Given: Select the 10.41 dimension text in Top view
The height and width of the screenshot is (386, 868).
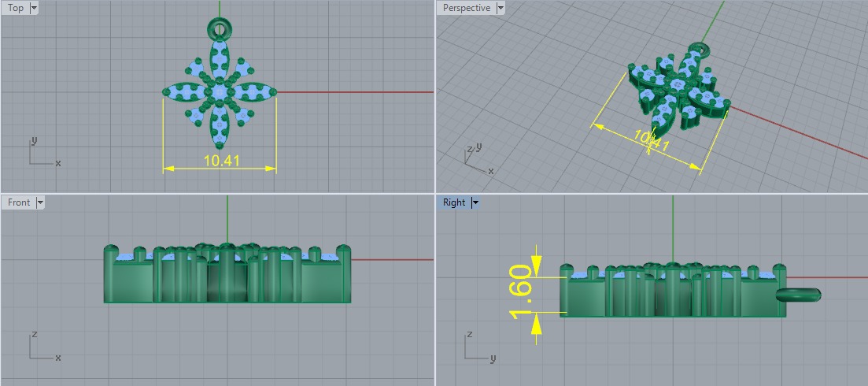Looking at the screenshot, I should (221, 161).
